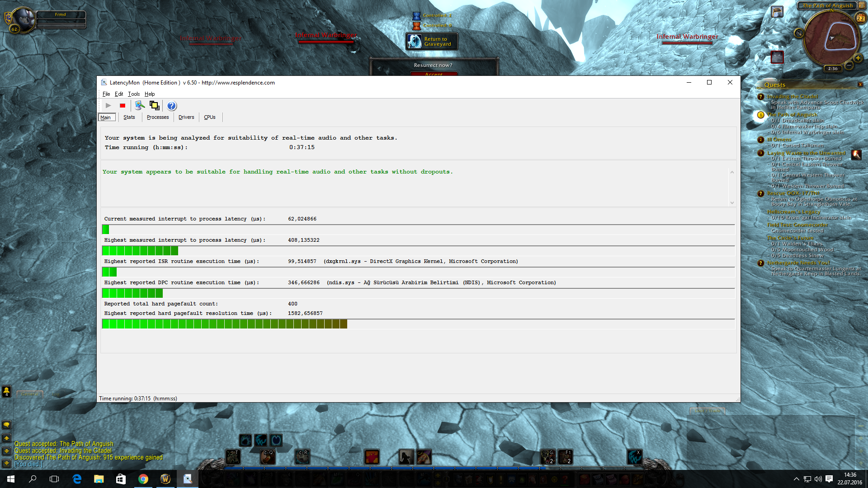Open the Tools menu

click(x=134, y=94)
